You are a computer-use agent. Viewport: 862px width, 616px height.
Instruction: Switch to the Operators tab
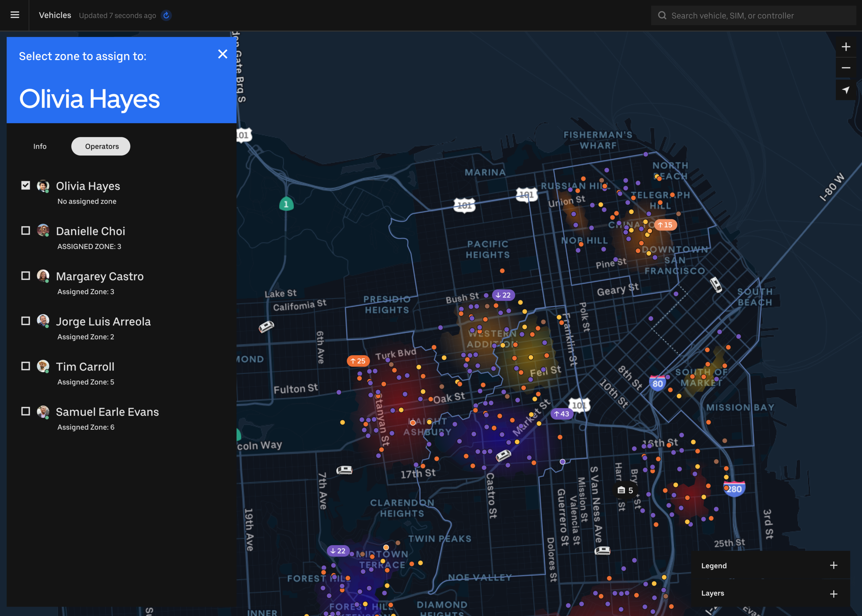(x=101, y=146)
